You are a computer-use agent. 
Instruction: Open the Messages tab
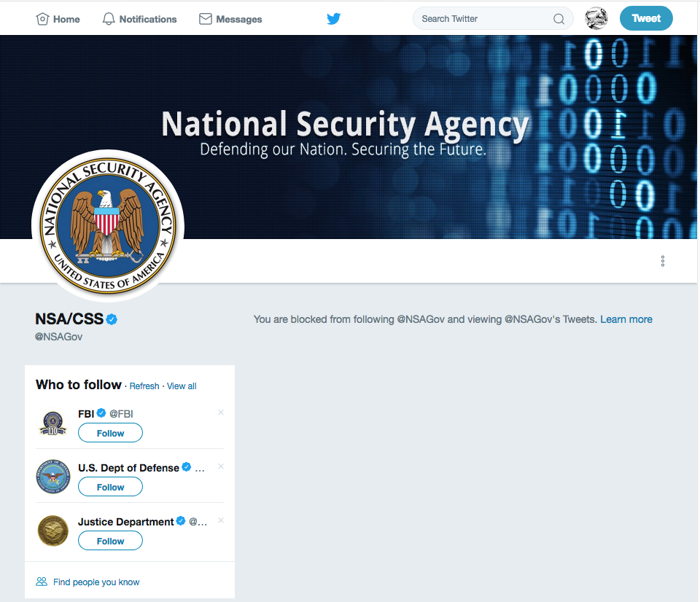click(230, 19)
